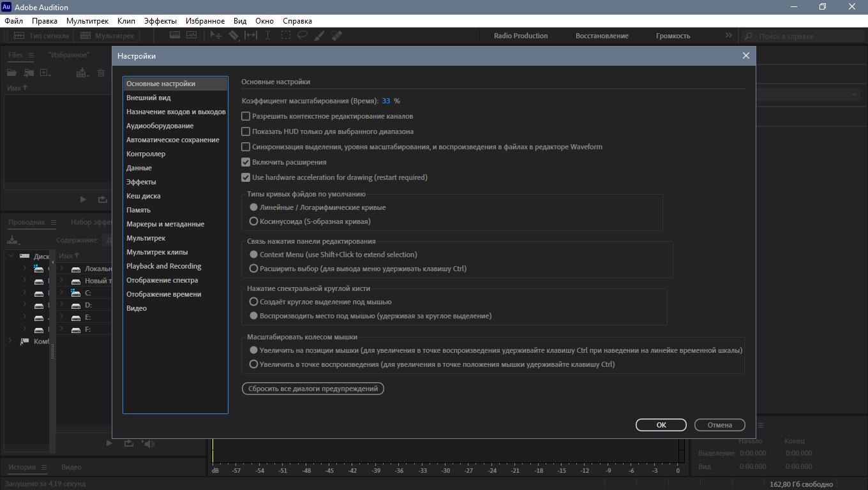Expand the workspace overflow chevron
This screenshot has height=490, width=868.
coord(728,36)
